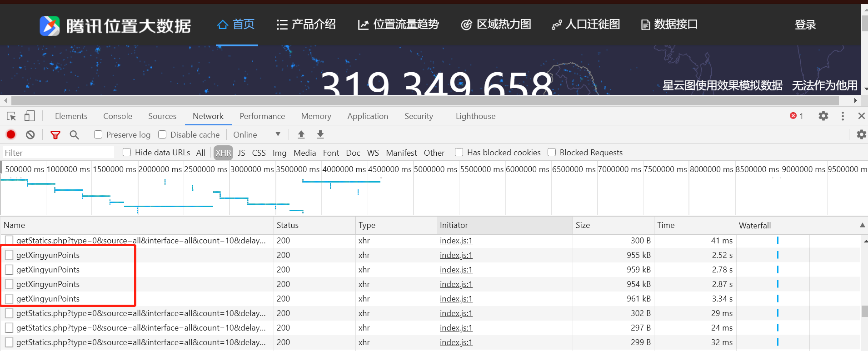Image resolution: width=868 pixels, height=351 pixels.
Task: Select the WS request type filter
Action: (x=373, y=153)
